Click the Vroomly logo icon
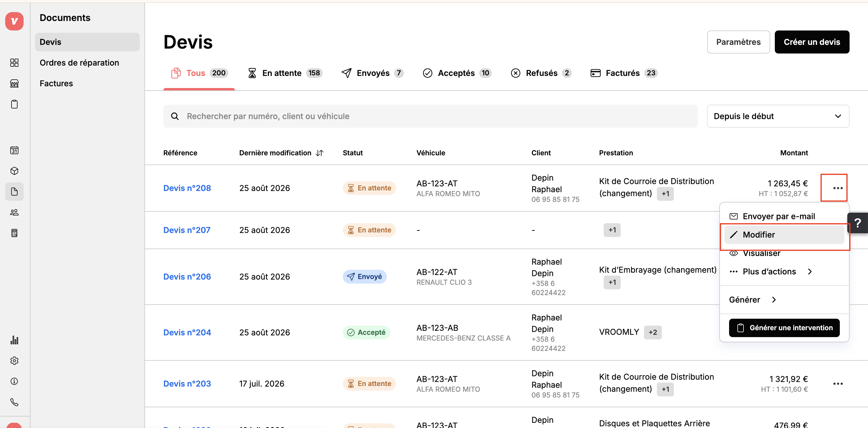This screenshot has width=868, height=428. (14, 21)
